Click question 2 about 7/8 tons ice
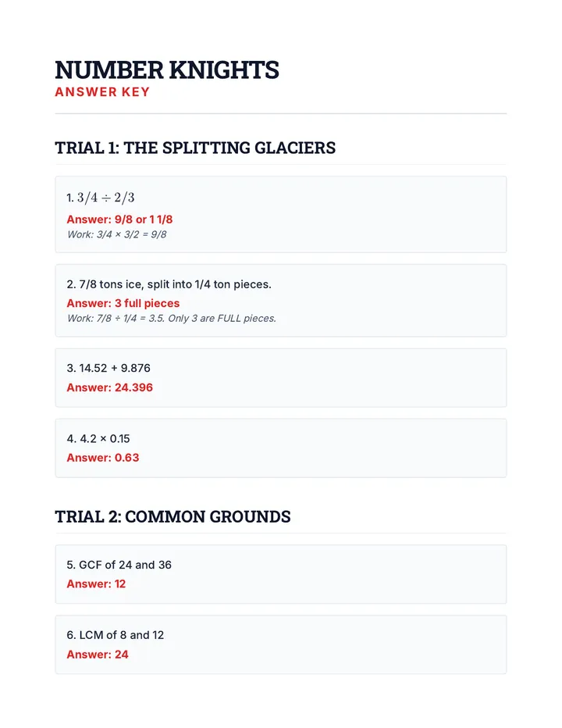Viewport: 562px width, 728px height. pos(169,284)
